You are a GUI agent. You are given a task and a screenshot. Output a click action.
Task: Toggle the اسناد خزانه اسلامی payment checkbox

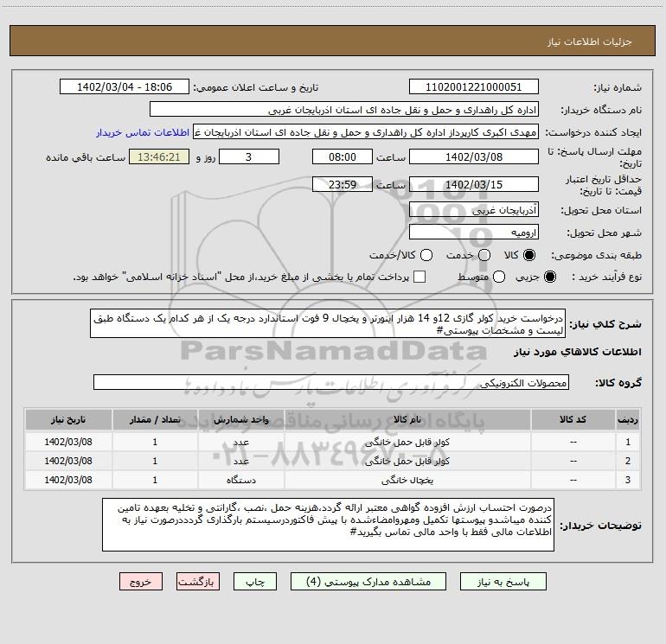point(419,277)
